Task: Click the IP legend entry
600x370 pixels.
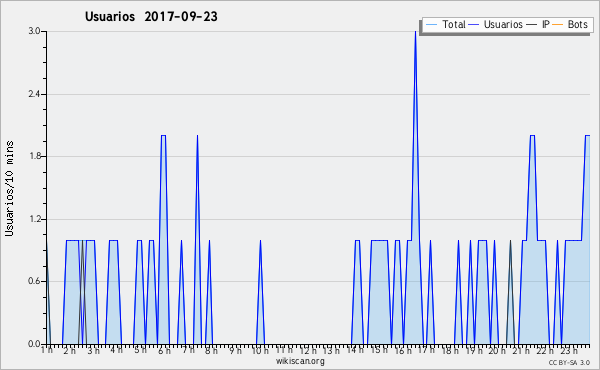Action: [538, 24]
